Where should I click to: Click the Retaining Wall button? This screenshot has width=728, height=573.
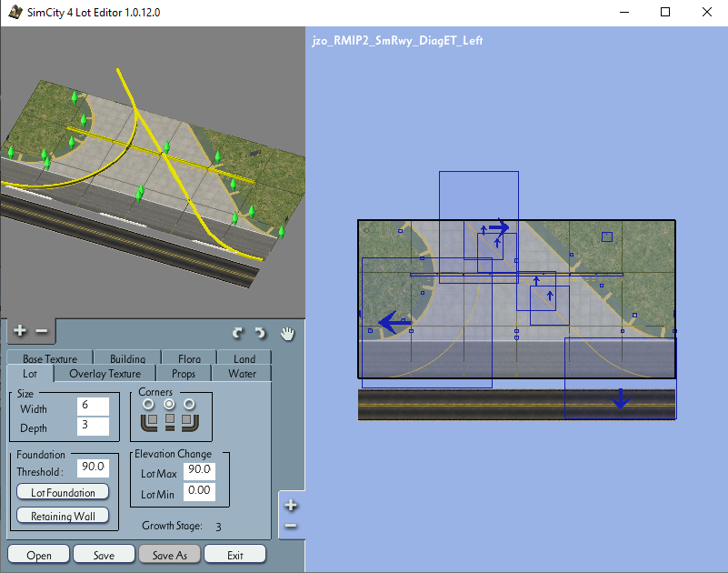63,516
